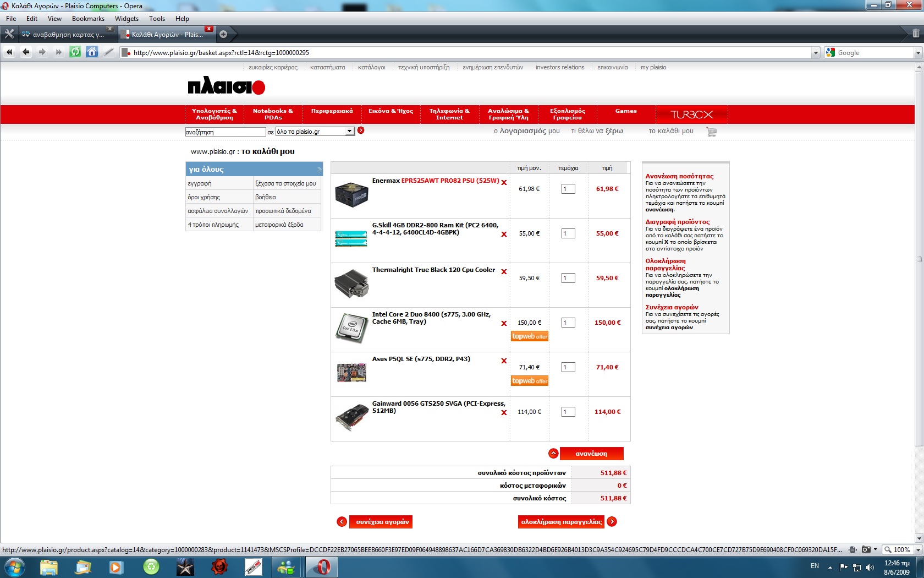Open the Tools menu
This screenshot has height=578, width=924.
(157, 19)
